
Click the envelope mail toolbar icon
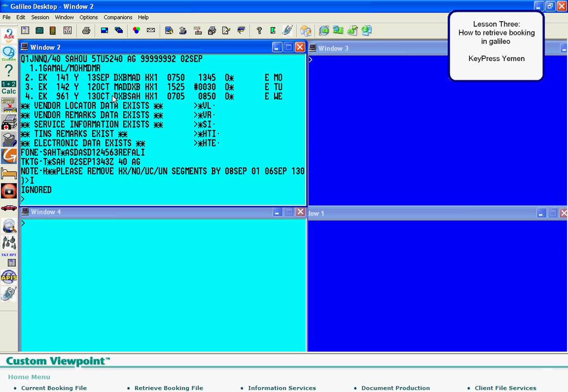(x=150, y=30)
